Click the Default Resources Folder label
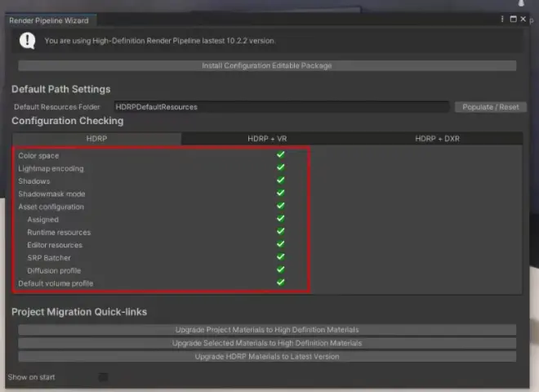Screen dimensions: 539x392 pos(57,107)
